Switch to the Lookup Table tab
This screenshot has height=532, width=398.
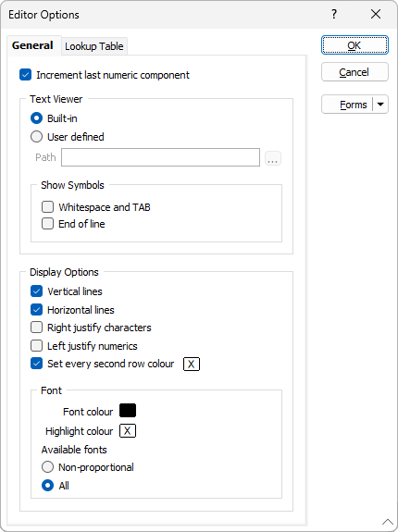(x=94, y=46)
